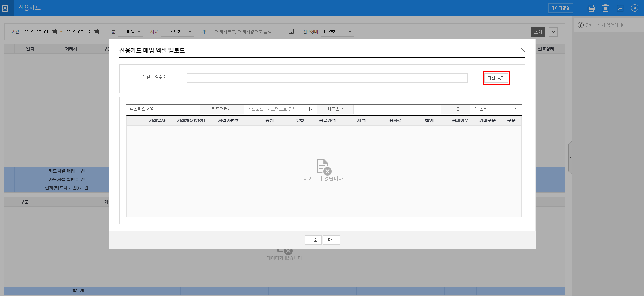Click the 엑셀파일위치 path field
Screen dimensions: 644x296
[x=327, y=78]
